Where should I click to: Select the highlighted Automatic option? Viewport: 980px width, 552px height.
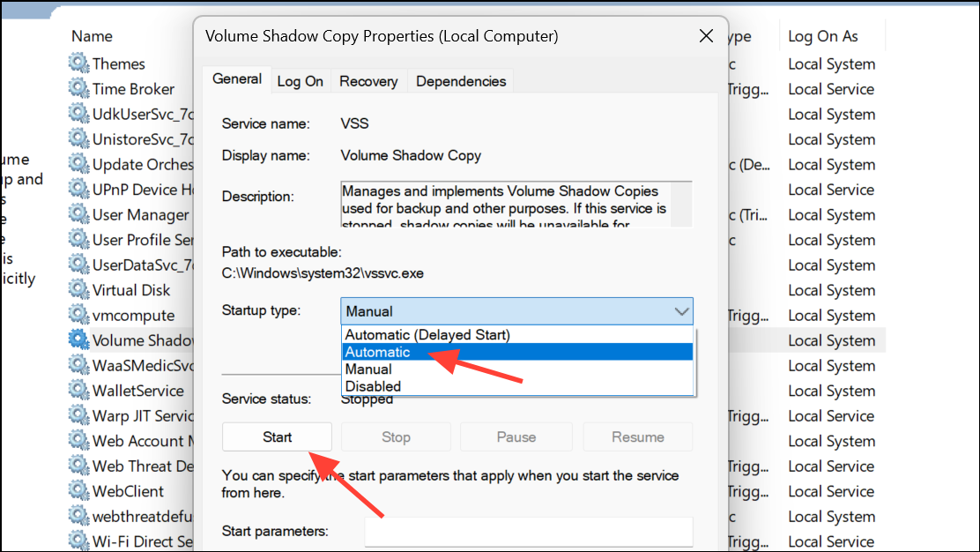click(377, 352)
